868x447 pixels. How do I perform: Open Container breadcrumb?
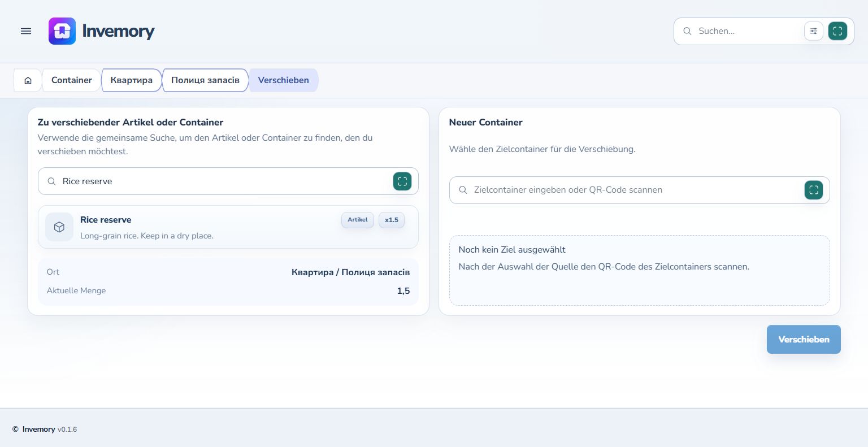[x=72, y=80]
